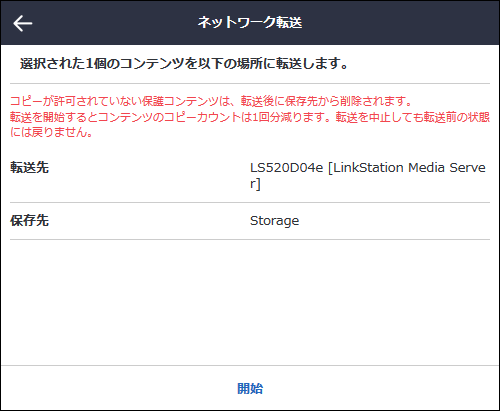
Task: Click the empty area below Storage row
Action: 250,302
